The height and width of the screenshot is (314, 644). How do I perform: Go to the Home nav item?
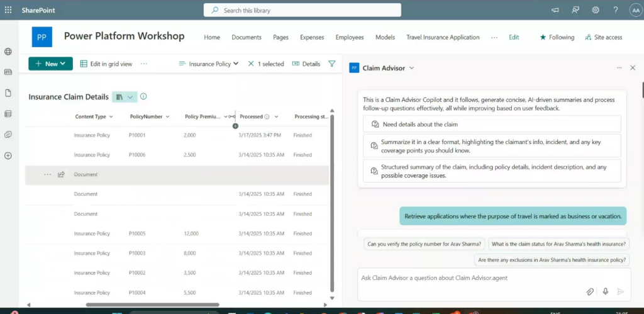point(212,37)
